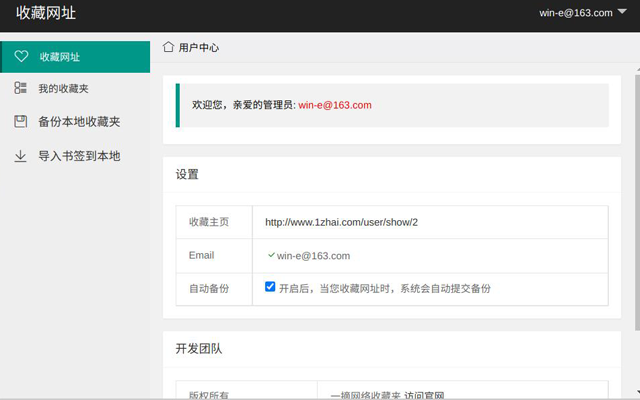The height and width of the screenshot is (400, 640).
Task: Click the 自动备份 table label
Action: pyautogui.click(x=209, y=289)
